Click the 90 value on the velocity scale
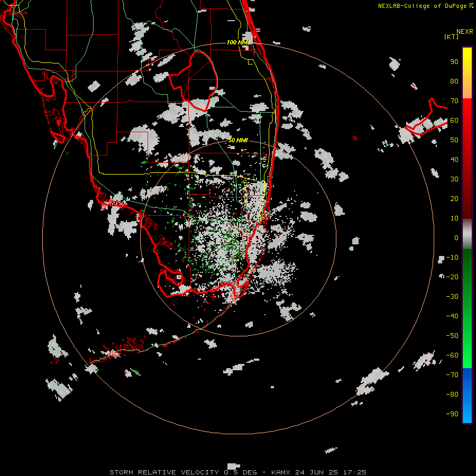476x476 pixels. tap(454, 62)
